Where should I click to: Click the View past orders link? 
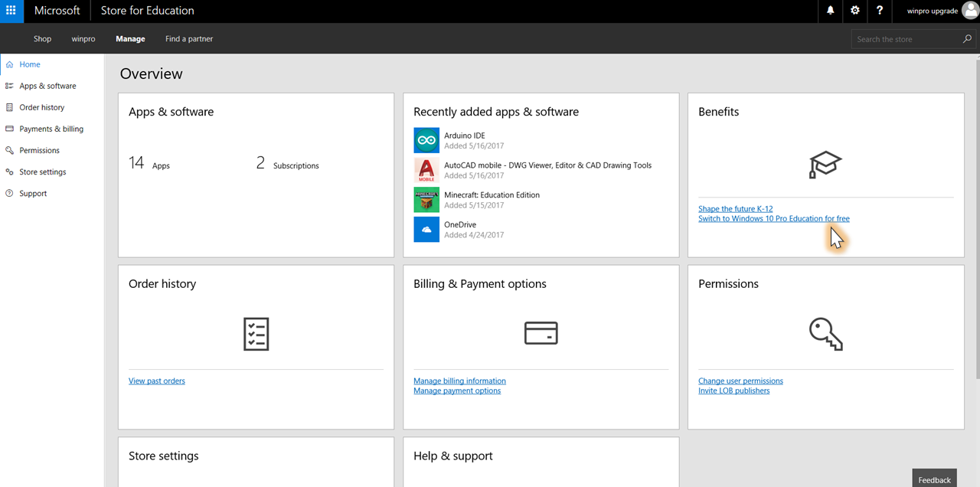(x=157, y=381)
